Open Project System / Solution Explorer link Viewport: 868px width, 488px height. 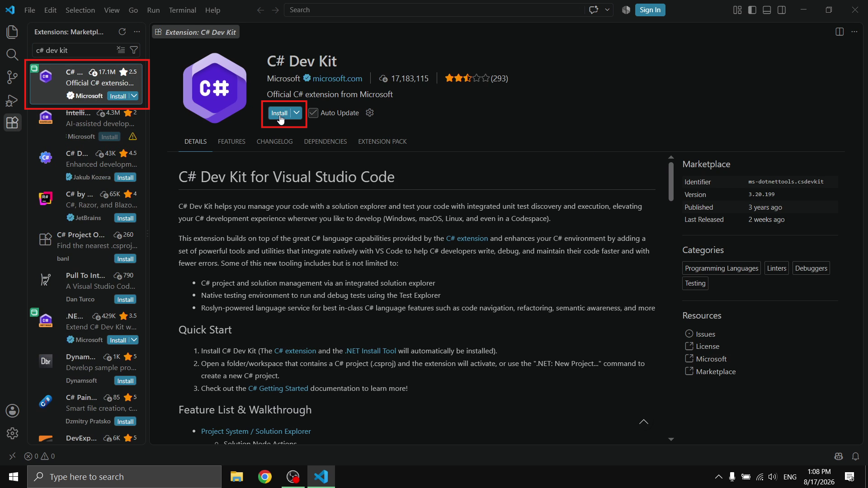pos(256,431)
